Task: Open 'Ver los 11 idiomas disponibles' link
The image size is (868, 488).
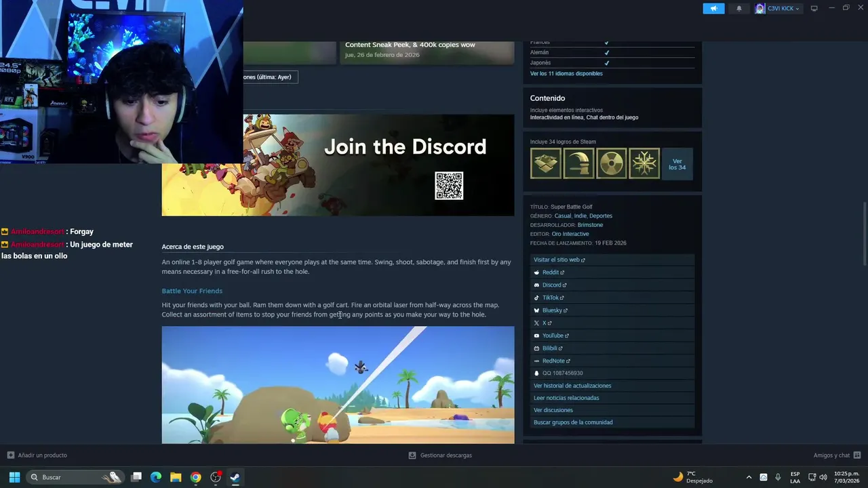Action: point(566,73)
